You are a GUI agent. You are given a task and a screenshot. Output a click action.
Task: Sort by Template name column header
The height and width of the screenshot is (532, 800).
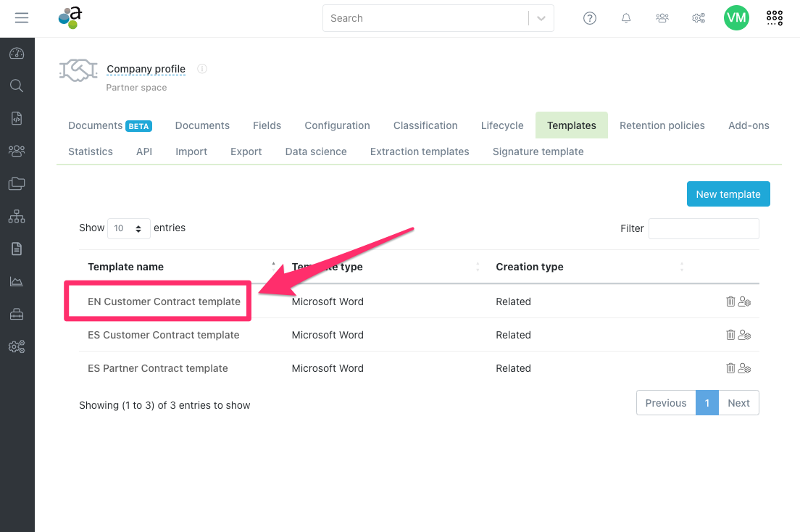pos(126,267)
